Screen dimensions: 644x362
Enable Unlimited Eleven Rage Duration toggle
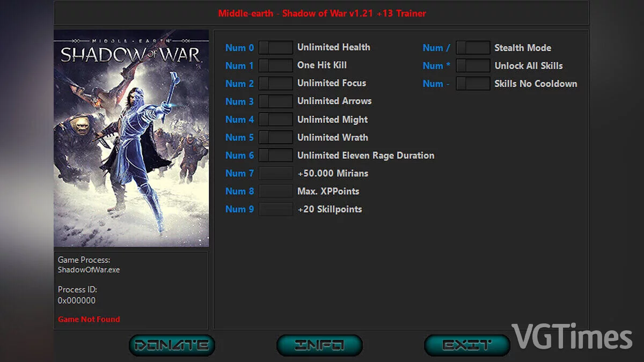(275, 156)
